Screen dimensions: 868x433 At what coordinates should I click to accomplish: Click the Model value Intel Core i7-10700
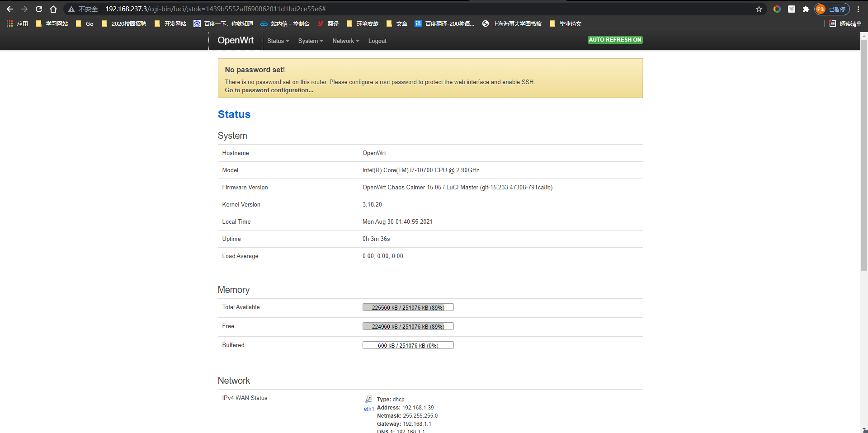(421, 170)
